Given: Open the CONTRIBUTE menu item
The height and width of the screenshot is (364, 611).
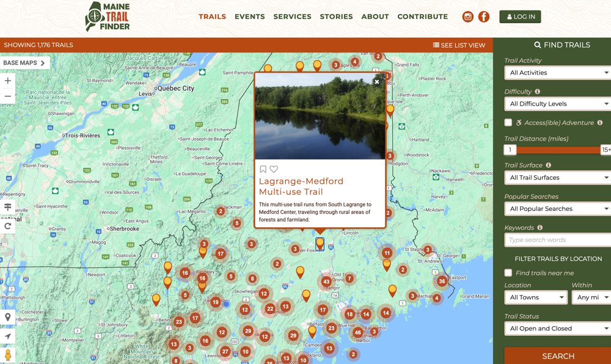Looking at the screenshot, I should [x=422, y=16].
